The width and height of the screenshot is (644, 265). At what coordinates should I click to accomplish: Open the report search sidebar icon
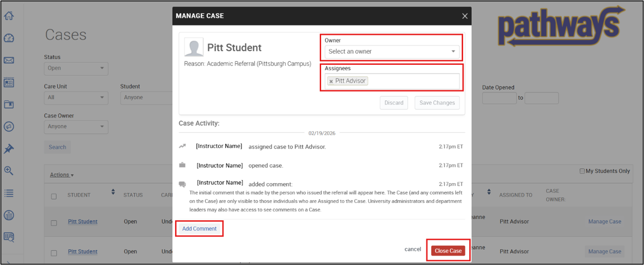[x=9, y=238]
